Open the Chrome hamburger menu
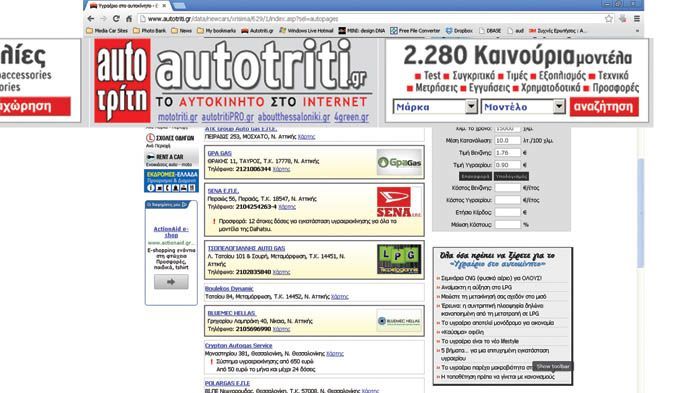The image size is (700, 393). 637,19
